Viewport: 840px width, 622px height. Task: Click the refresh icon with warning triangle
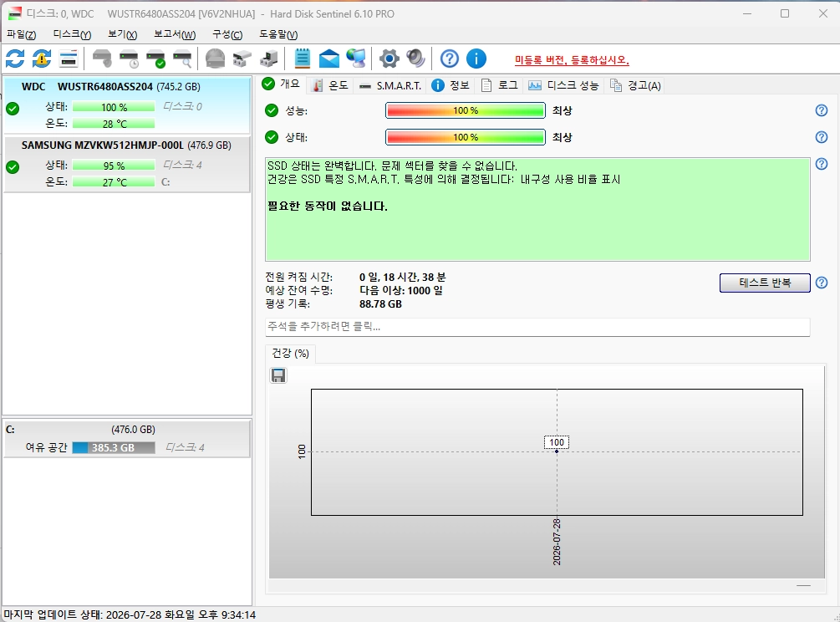pyautogui.click(x=42, y=59)
